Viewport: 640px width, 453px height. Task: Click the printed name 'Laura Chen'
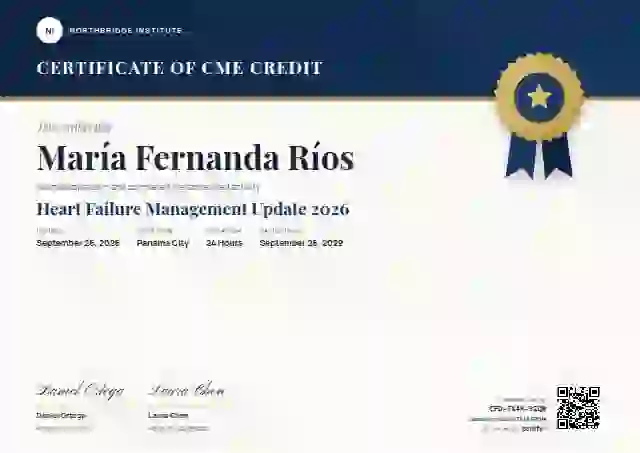168,415
